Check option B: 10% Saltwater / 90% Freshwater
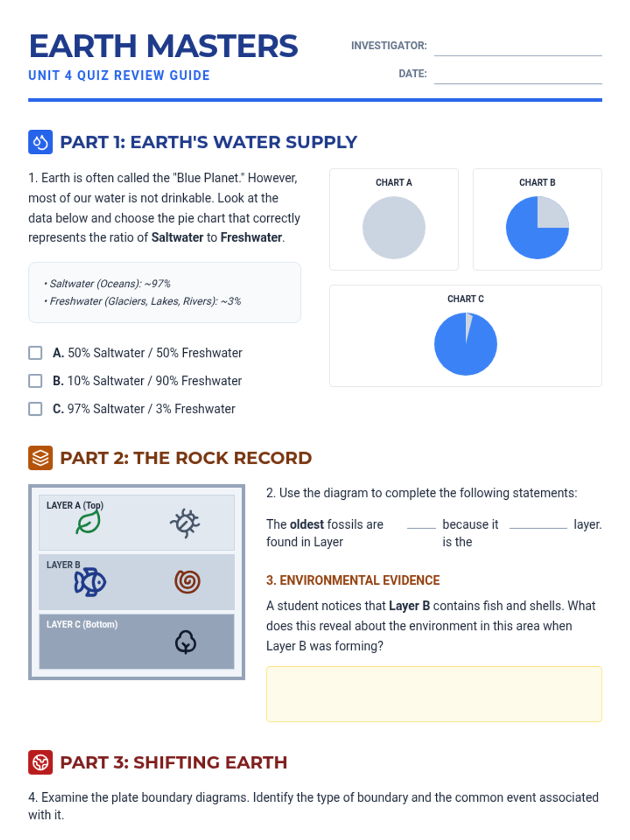630x840 pixels. tap(35, 381)
